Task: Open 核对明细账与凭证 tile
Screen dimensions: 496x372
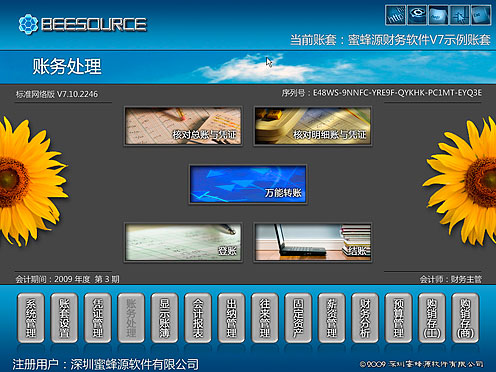Action: 312,126
